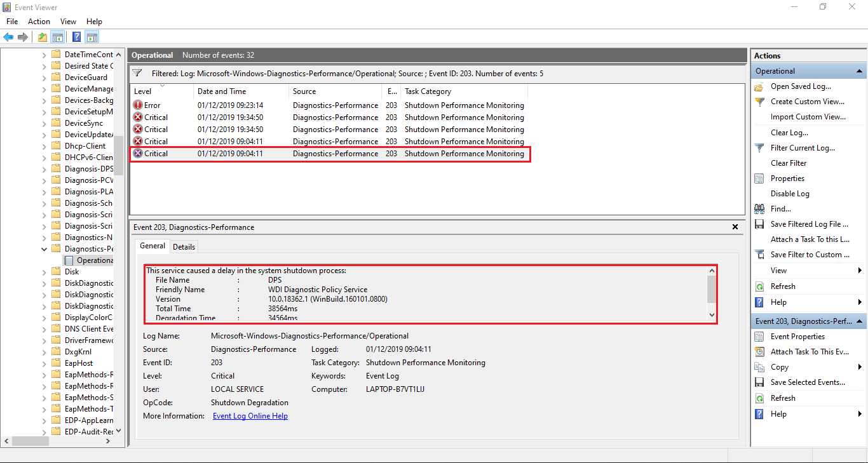Click Clear Filter action
The image size is (868, 463).
789,163
